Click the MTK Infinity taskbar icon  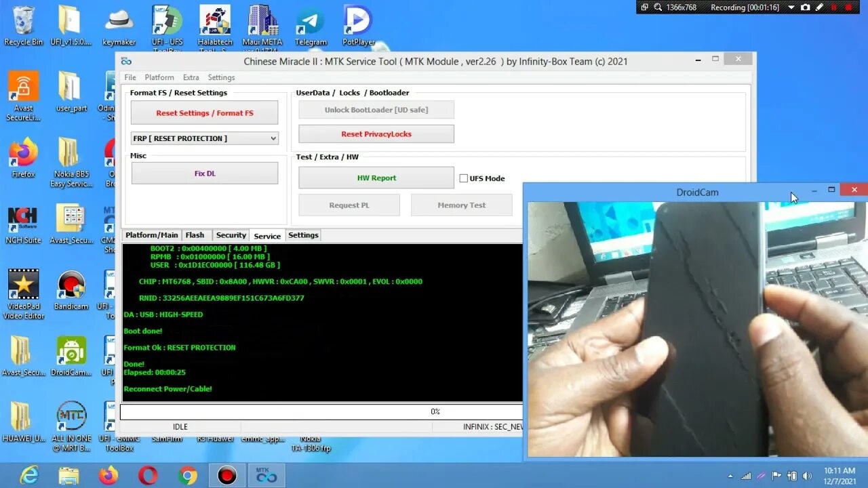point(267,476)
